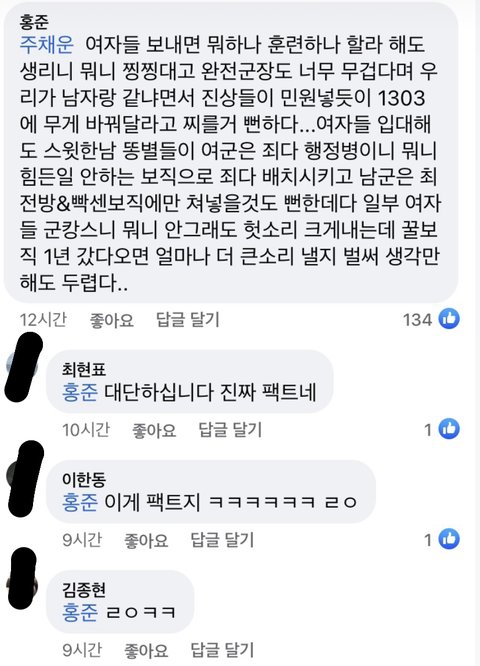This screenshot has height=666, width=480.
Task: Click 좋아요 under 이한동's reply
Action: pyautogui.click(x=146, y=540)
